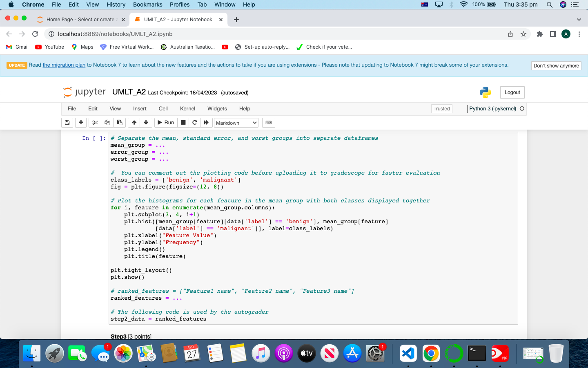The height and width of the screenshot is (368, 588).
Task: Click the Run button in the toolbar
Action: [x=165, y=122]
